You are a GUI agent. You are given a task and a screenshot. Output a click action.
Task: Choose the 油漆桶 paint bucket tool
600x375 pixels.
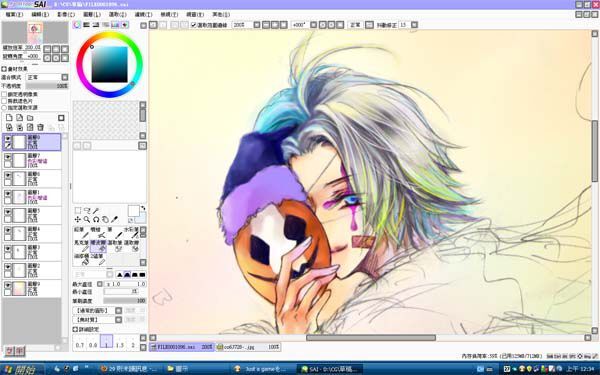tap(82, 259)
